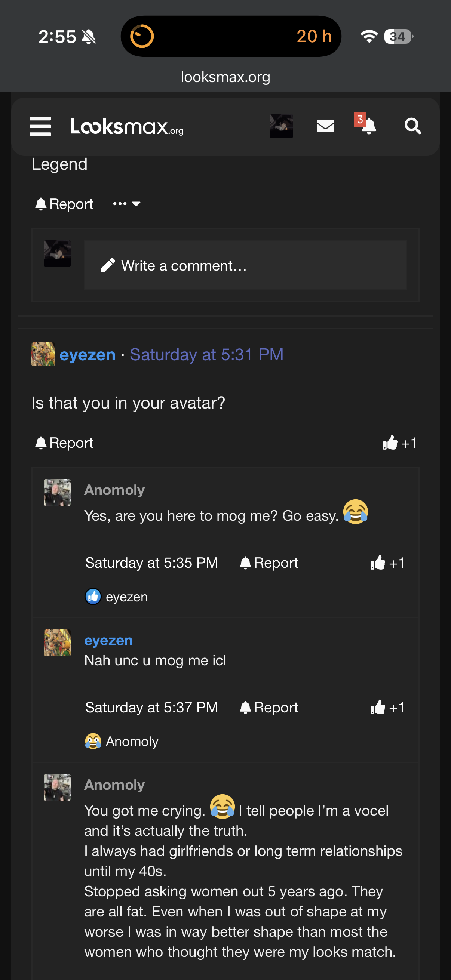
Task: Expand the three-dots more options dropdown
Action: click(127, 204)
